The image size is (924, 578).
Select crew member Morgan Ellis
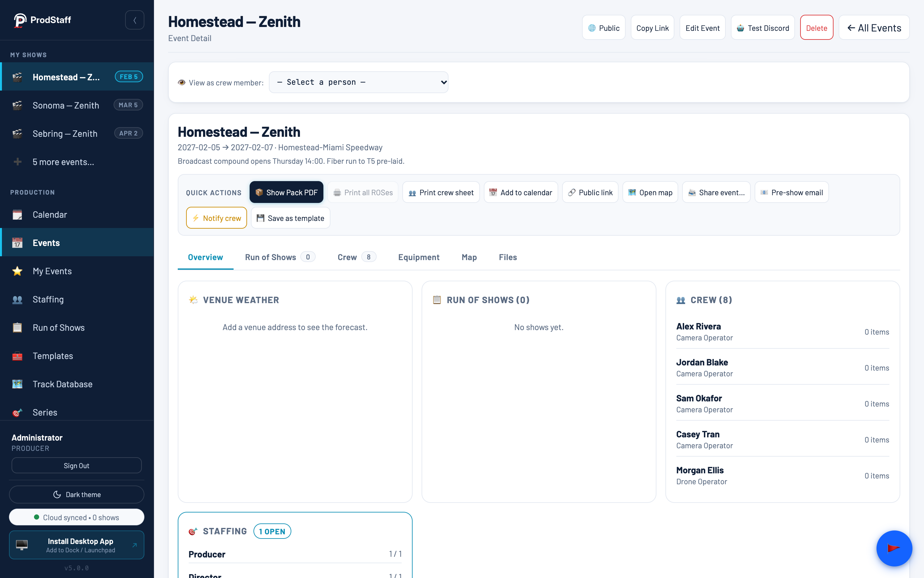(x=782, y=475)
